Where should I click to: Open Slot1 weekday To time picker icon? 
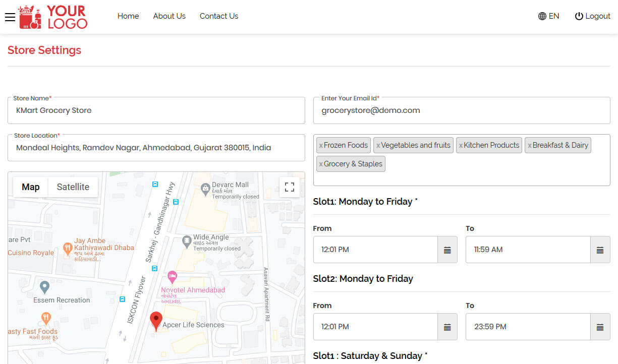(x=600, y=250)
